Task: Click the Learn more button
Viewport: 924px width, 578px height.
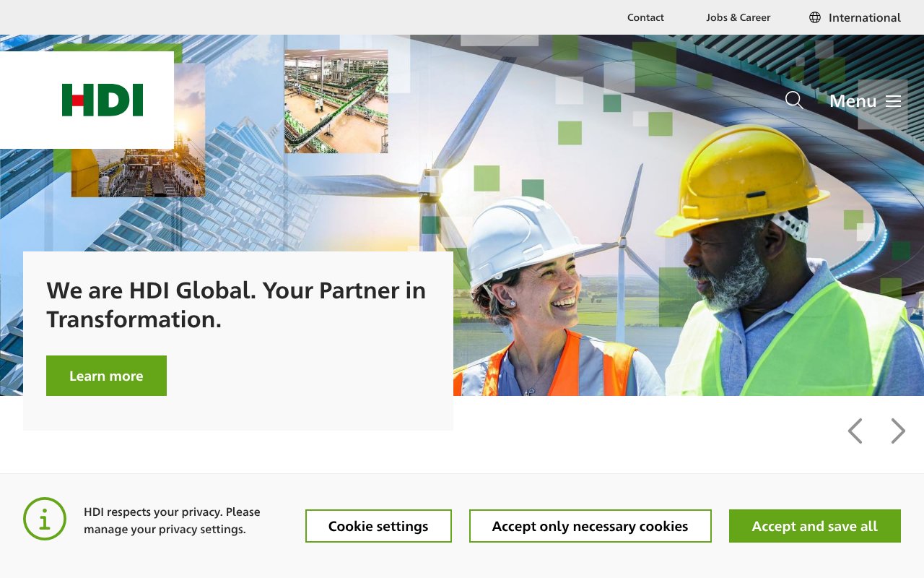Action: 106,375
